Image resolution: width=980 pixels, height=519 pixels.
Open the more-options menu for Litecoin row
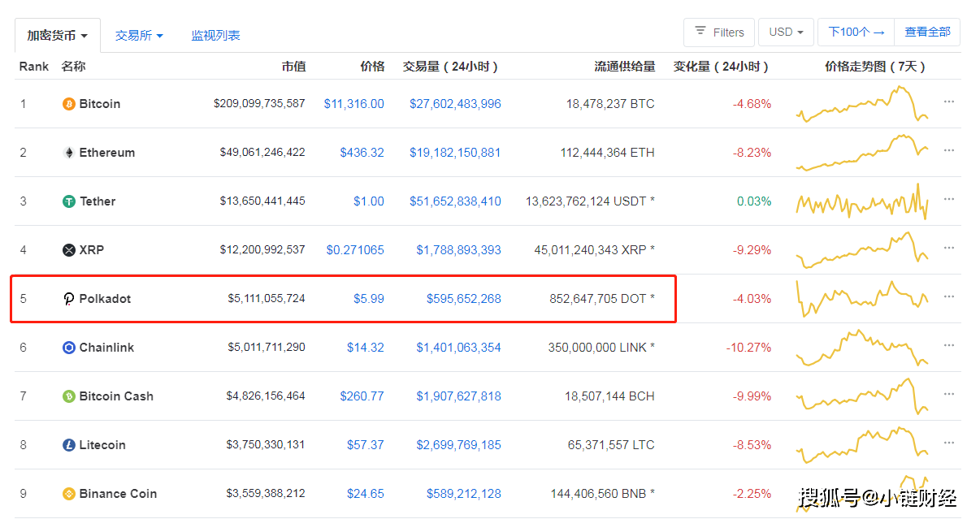click(949, 443)
